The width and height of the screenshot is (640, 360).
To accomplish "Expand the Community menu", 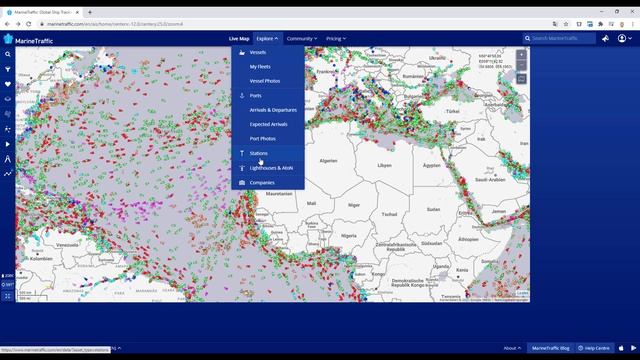I will pyautogui.click(x=302, y=39).
